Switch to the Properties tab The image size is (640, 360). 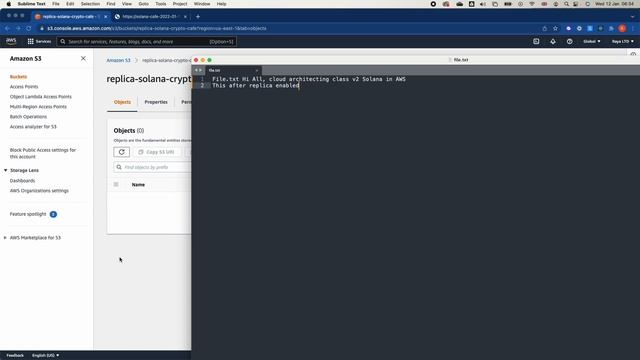156,102
